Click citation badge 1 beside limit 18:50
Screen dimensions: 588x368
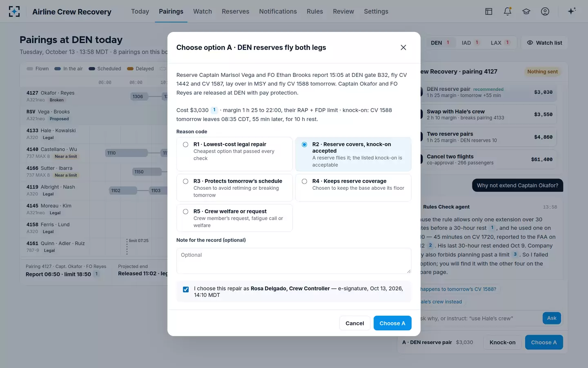(x=97, y=274)
